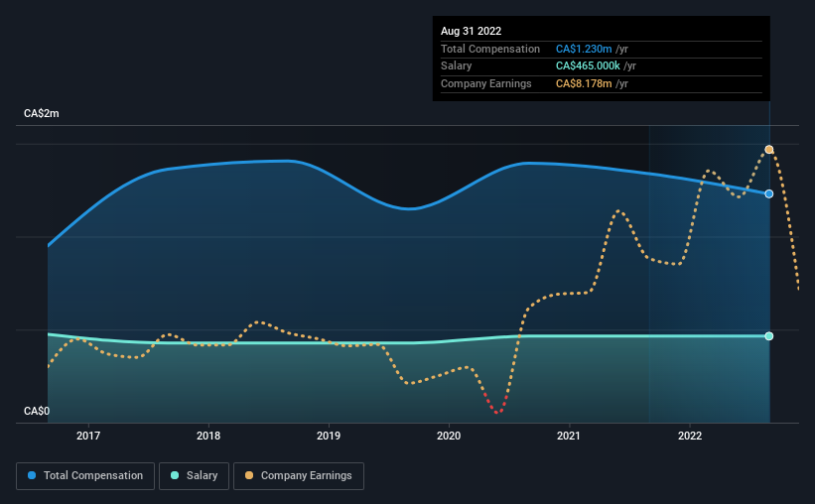Click the Salary tooltip row label
815x504 pixels.
click(457, 66)
